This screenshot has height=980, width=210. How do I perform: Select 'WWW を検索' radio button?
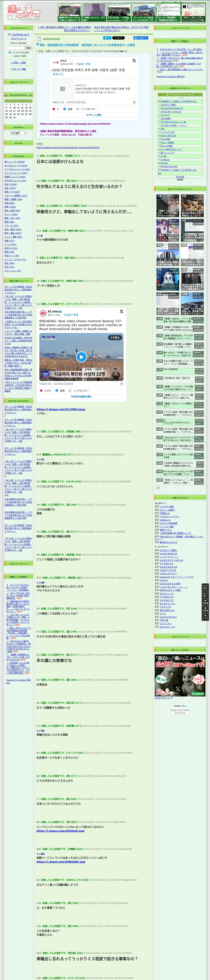[x=12, y=56]
